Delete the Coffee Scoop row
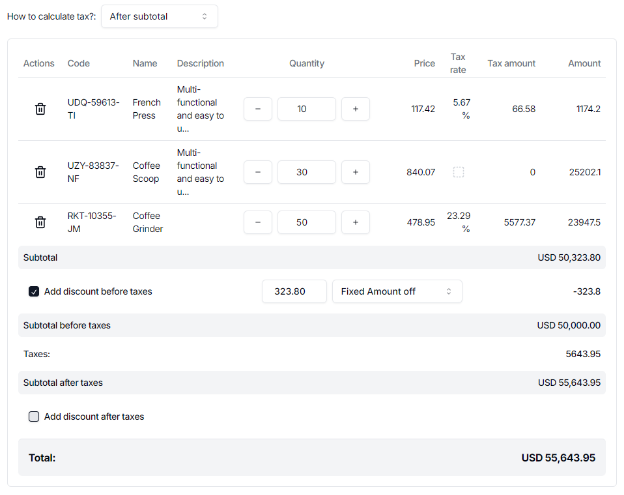This screenshot has width=624, height=495. coord(40,172)
